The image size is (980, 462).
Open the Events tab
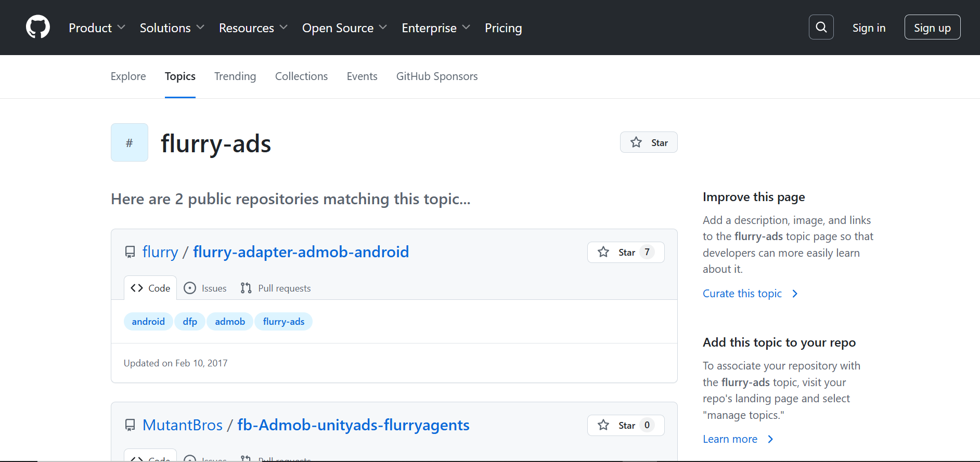362,76
